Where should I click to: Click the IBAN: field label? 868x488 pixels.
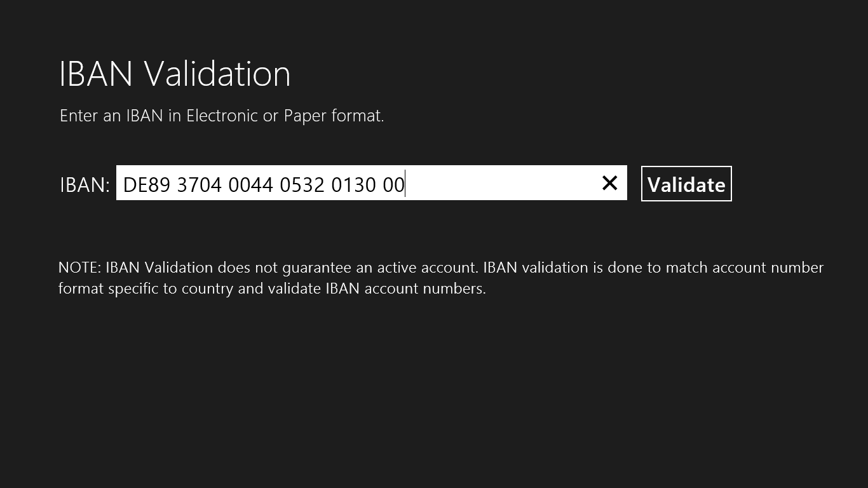[x=85, y=185]
